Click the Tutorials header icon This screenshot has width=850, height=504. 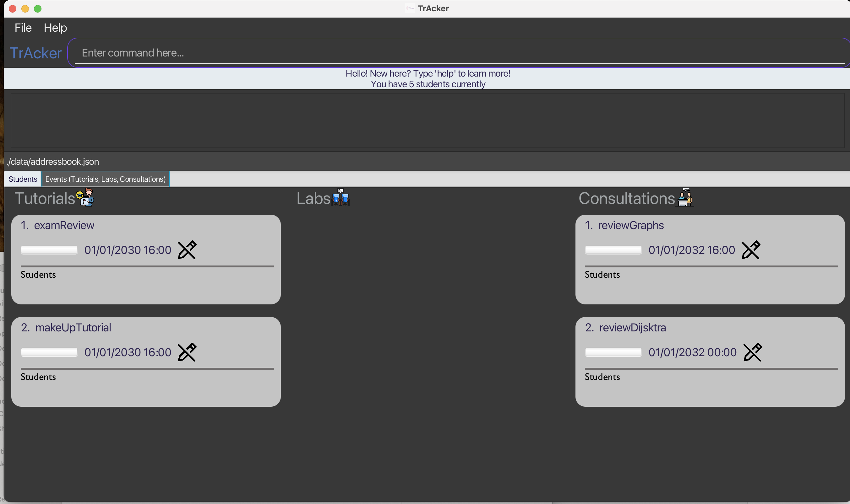pos(85,198)
